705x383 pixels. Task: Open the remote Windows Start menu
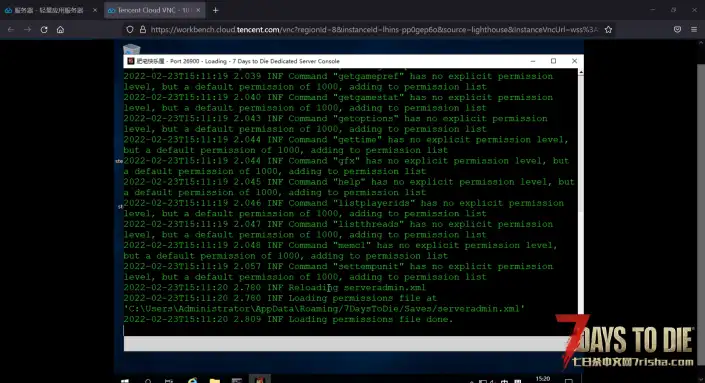(x=125, y=380)
